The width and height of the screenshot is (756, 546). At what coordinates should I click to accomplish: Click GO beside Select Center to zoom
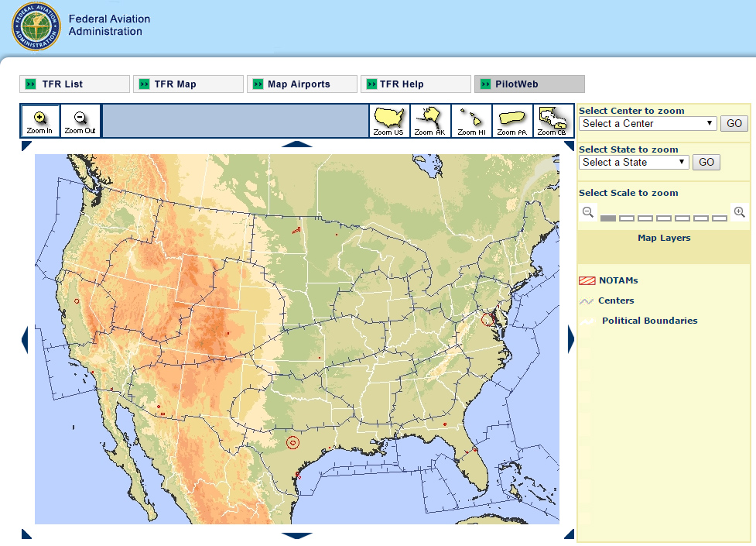(x=734, y=123)
